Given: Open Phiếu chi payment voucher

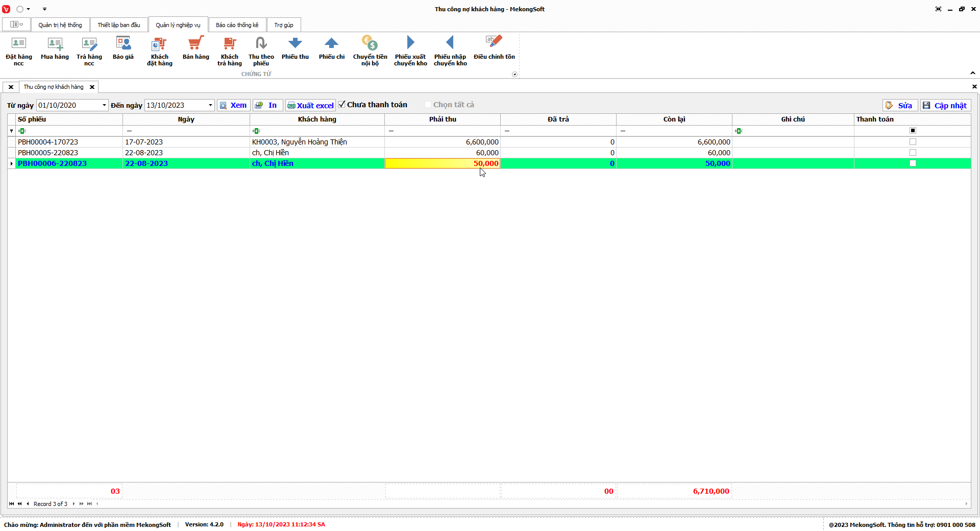Looking at the screenshot, I should tap(331, 49).
